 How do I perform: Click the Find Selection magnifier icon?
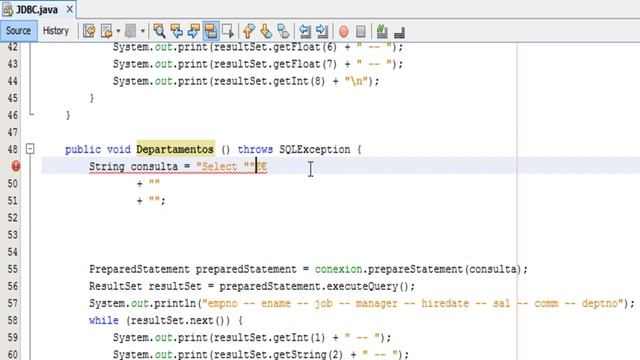click(159, 31)
